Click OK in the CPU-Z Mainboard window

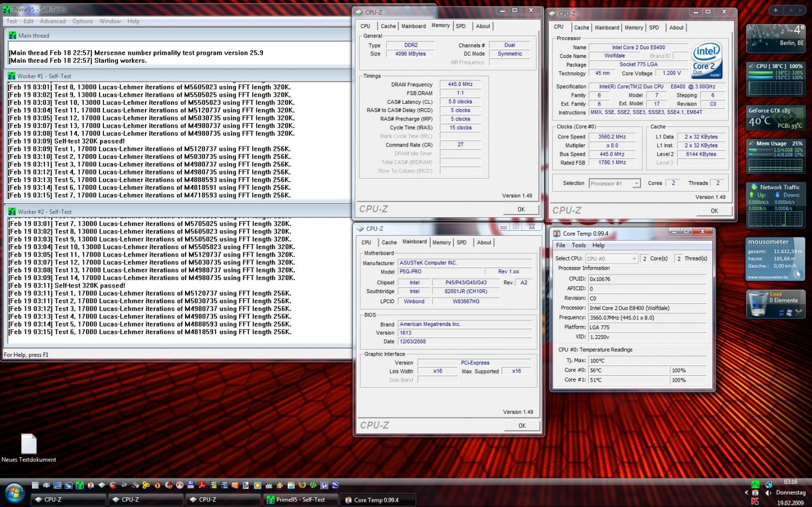pos(522,425)
